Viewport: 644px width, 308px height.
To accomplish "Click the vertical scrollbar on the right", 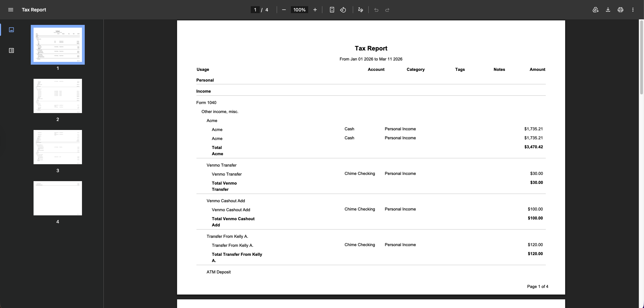I will coord(641,57).
